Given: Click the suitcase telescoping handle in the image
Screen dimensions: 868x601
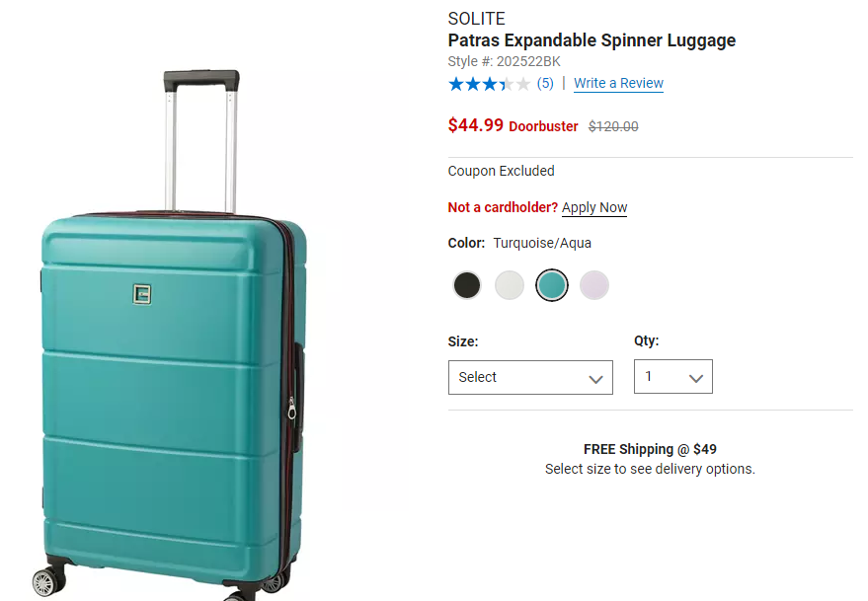Looking at the screenshot, I should pyautogui.click(x=201, y=80).
